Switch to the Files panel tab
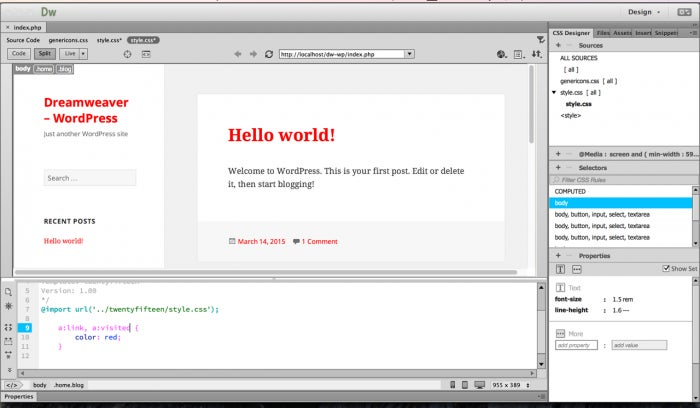 point(603,33)
